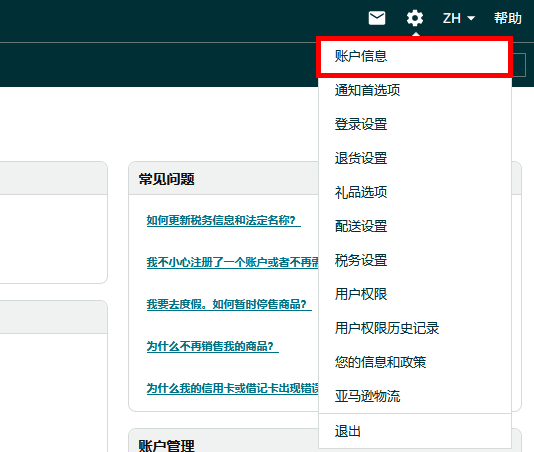
Task: Open 礼品选项 menu entry
Action: 415,192
